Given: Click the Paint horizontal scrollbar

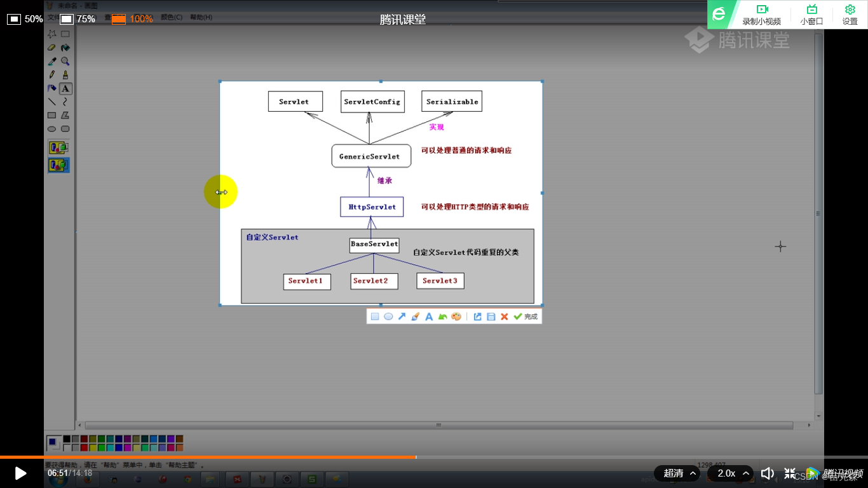Looking at the screenshot, I should click(438, 425).
